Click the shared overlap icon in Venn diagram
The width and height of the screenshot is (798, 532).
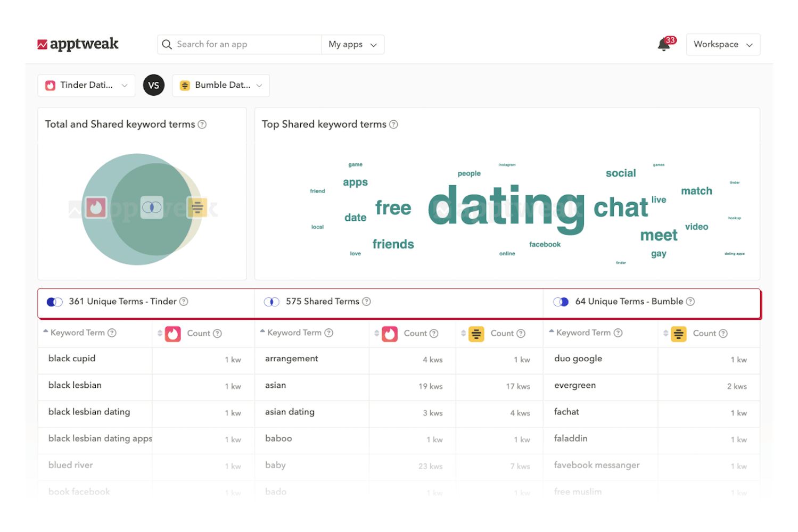pos(152,207)
